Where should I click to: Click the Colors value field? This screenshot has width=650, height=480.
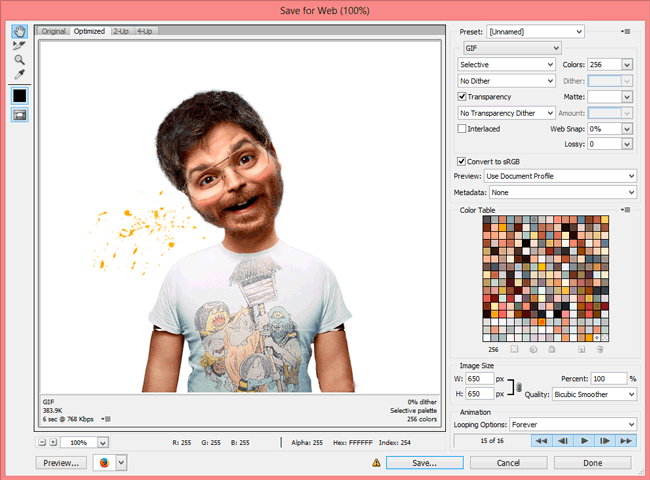click(x=604, y=65)
